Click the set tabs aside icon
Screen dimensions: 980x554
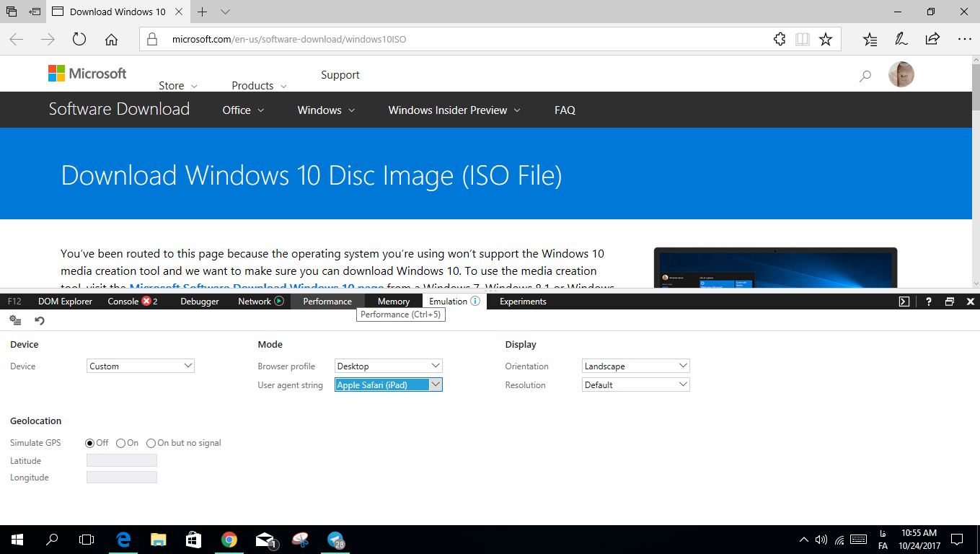(35, 12)
